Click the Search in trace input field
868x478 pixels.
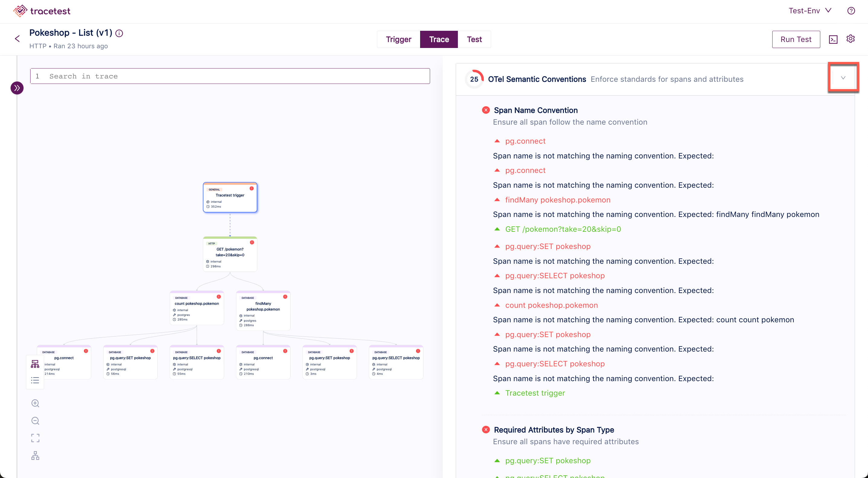(230, 76)
